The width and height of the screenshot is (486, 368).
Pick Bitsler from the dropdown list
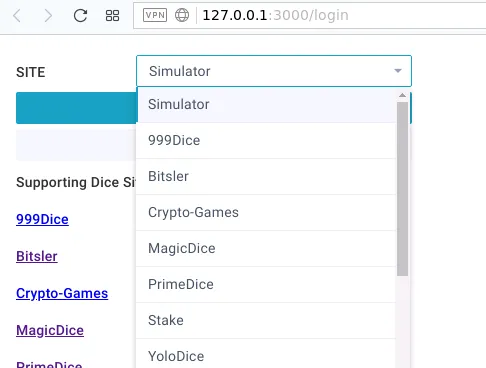pyautogui.click(x=266, y=176)
